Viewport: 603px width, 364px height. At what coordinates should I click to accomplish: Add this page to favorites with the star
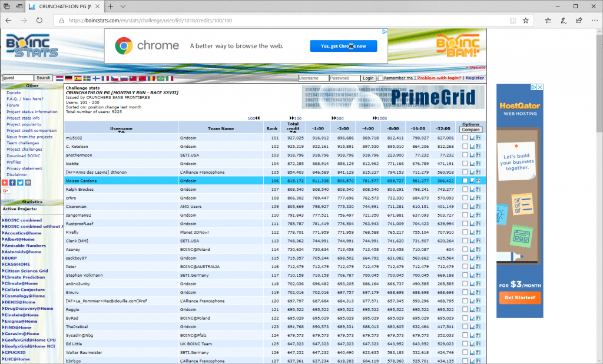(x=526, y=21)
